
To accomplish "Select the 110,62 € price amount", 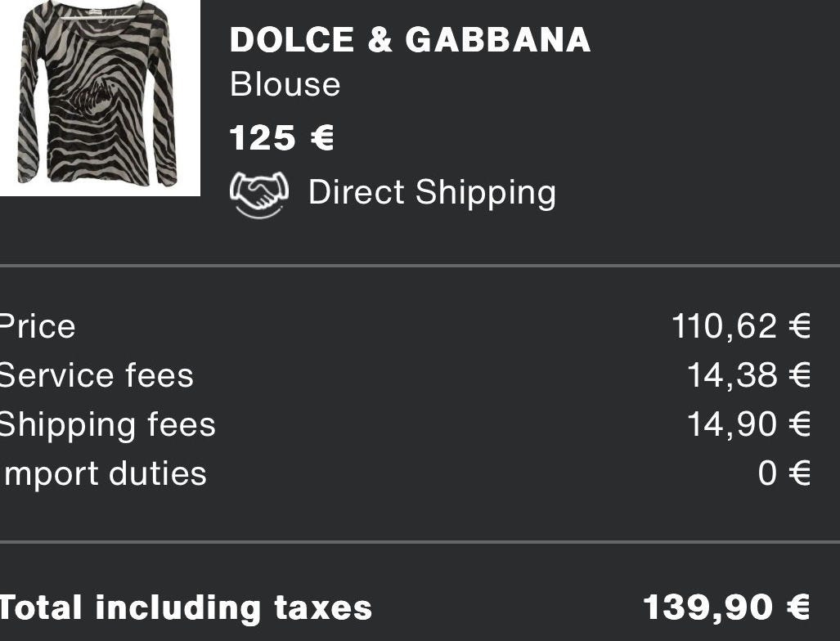I will coord(741,325).
